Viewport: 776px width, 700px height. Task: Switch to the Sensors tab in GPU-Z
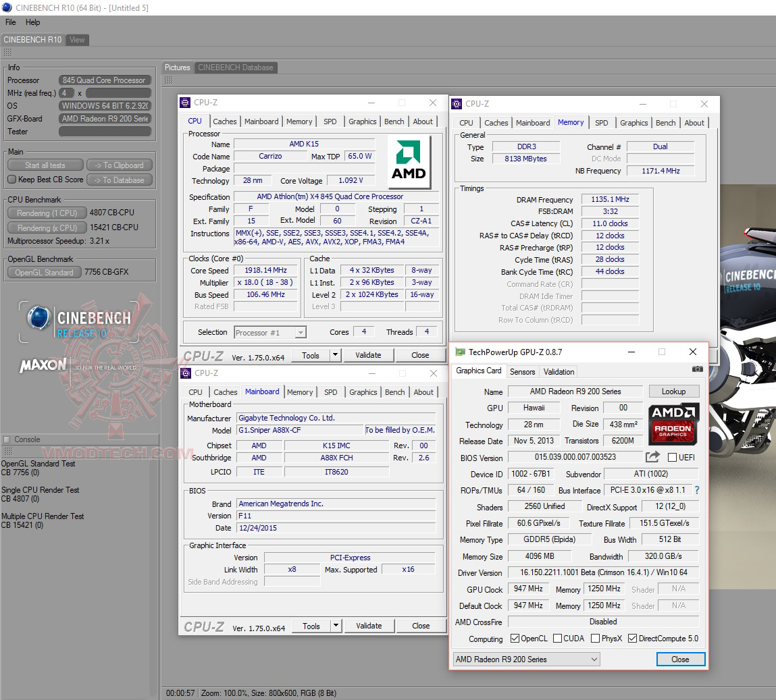click(x=522, y=371)
